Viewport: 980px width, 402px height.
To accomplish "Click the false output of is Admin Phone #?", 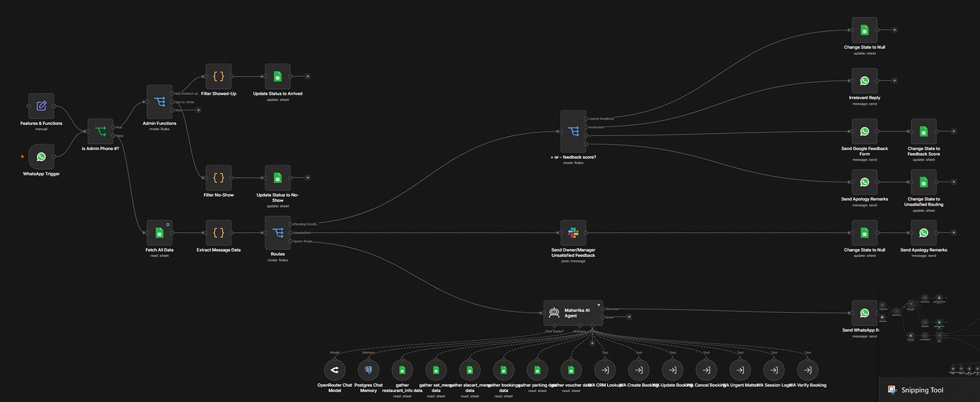I will pos(113,136).
